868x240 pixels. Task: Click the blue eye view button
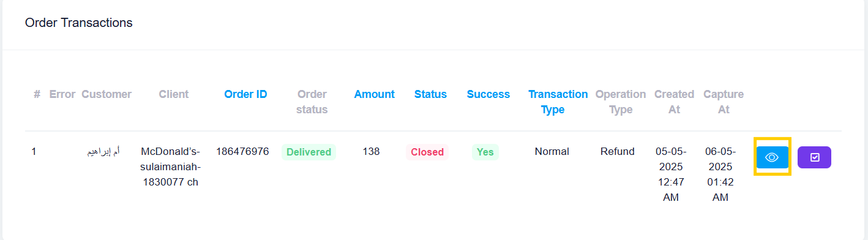[x=773, y=157]
